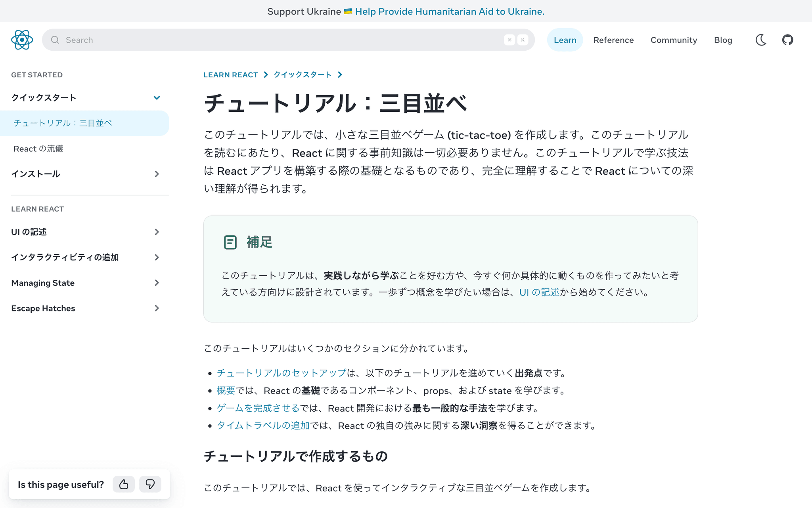
Task: Click the thumbs down feedback button
Action: tap(150, 484)
